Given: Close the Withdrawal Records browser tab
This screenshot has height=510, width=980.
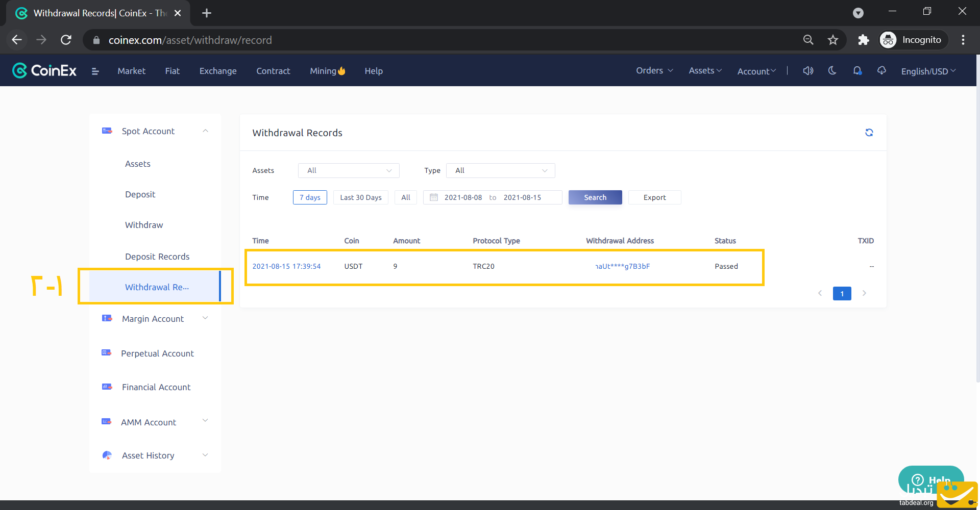Looking at the screenshot, I should click(x=178, y=13).
